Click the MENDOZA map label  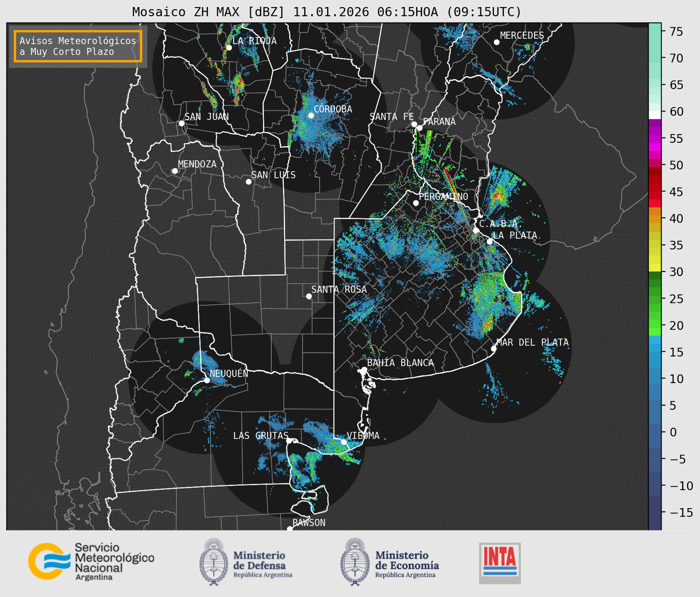(x=197, y=164)
